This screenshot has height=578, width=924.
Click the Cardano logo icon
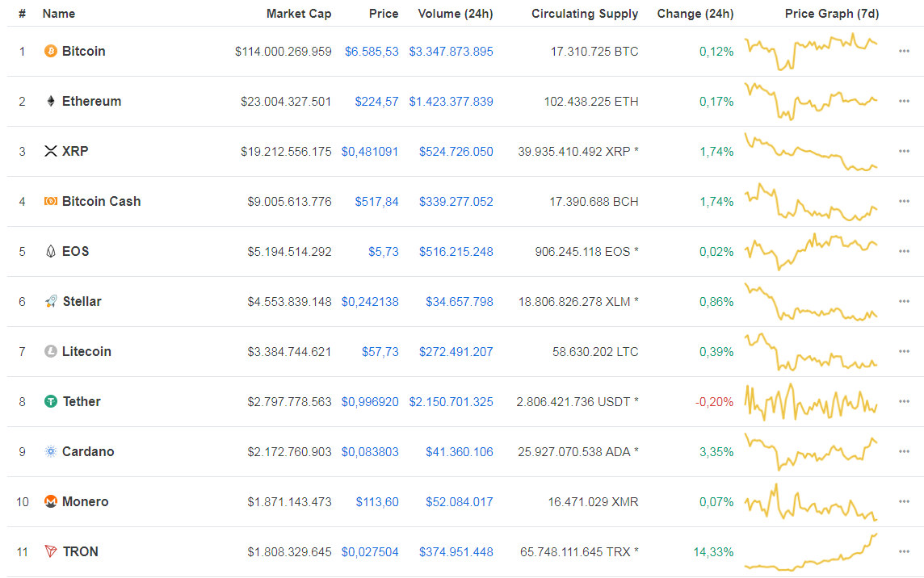click(51, 452)
